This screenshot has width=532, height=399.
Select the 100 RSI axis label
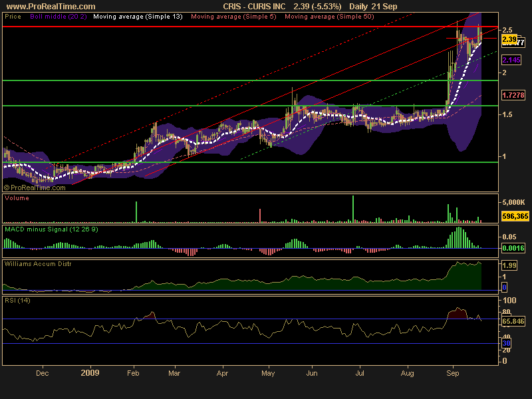coord(509,301)
